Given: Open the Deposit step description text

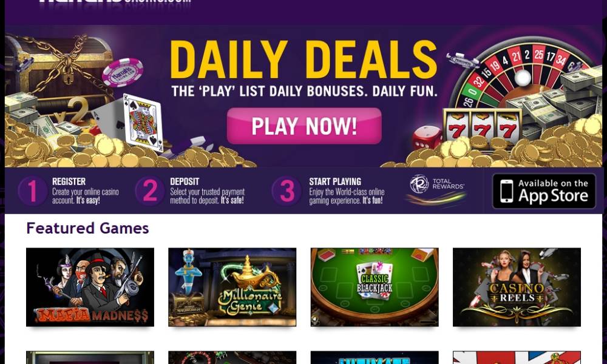Looking at the screenshot, I should tap(208, 196).
